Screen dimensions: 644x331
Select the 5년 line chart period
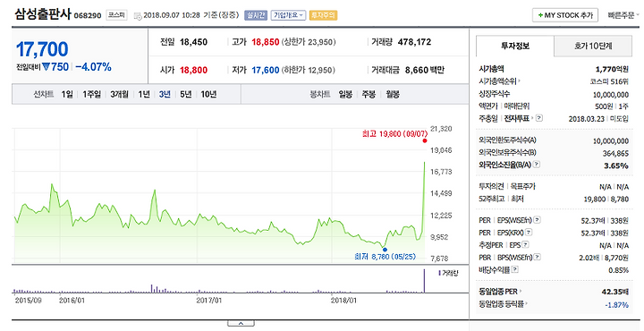coord(186,95)
